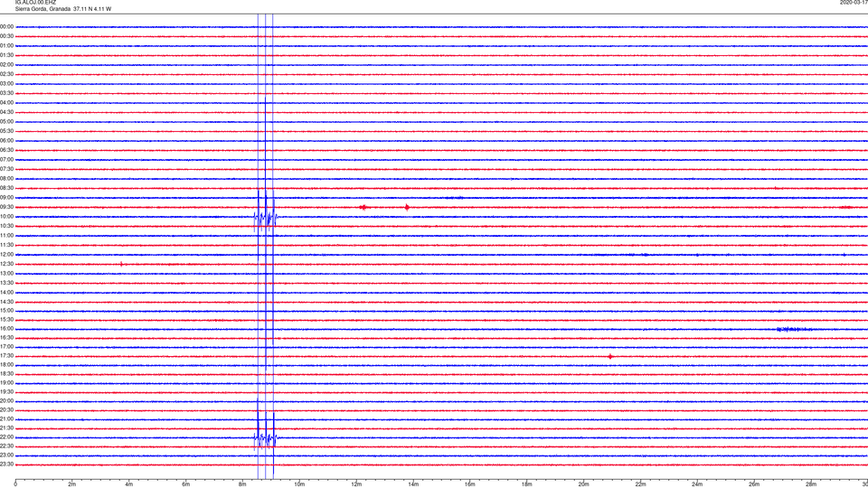Select the 23:00 time row label

click(6, 455)
